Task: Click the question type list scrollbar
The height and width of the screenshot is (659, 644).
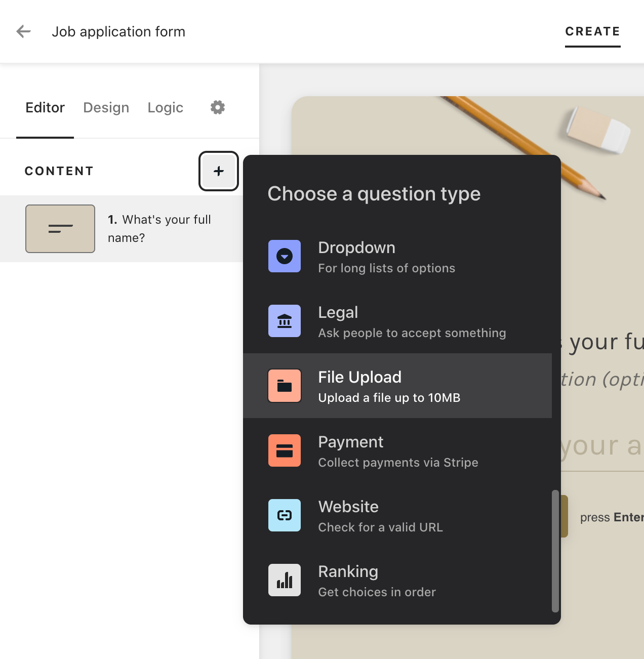Action: click(x=555, y=551)
